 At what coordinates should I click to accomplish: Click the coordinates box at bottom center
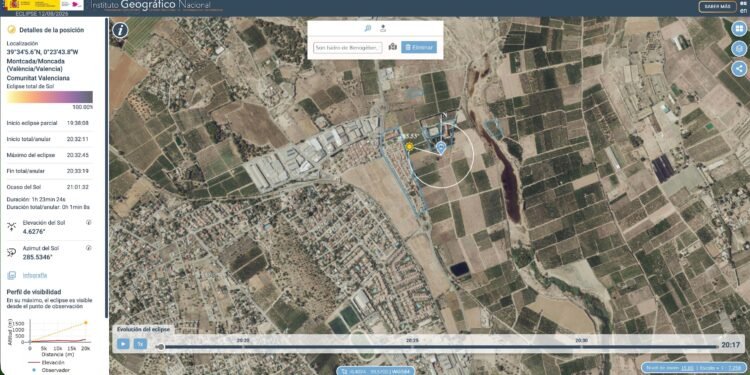375,371
